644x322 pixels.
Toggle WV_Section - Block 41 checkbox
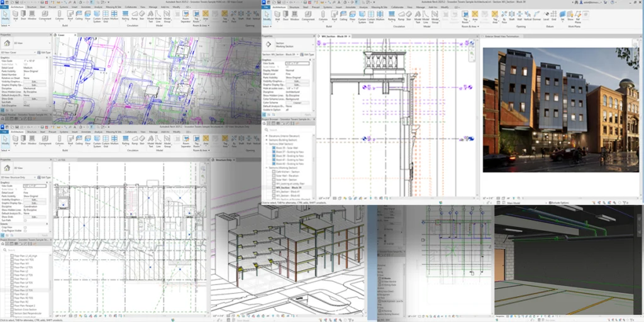274,191
